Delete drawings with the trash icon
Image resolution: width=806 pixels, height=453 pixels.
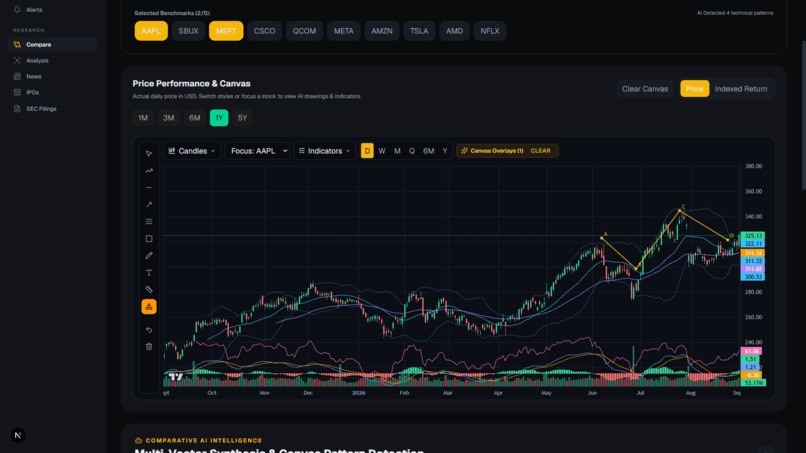point(149,347)
